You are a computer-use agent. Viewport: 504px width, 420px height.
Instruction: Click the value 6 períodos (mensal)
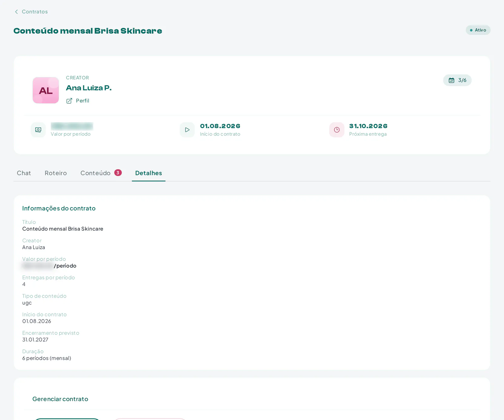tap(47, 358)
